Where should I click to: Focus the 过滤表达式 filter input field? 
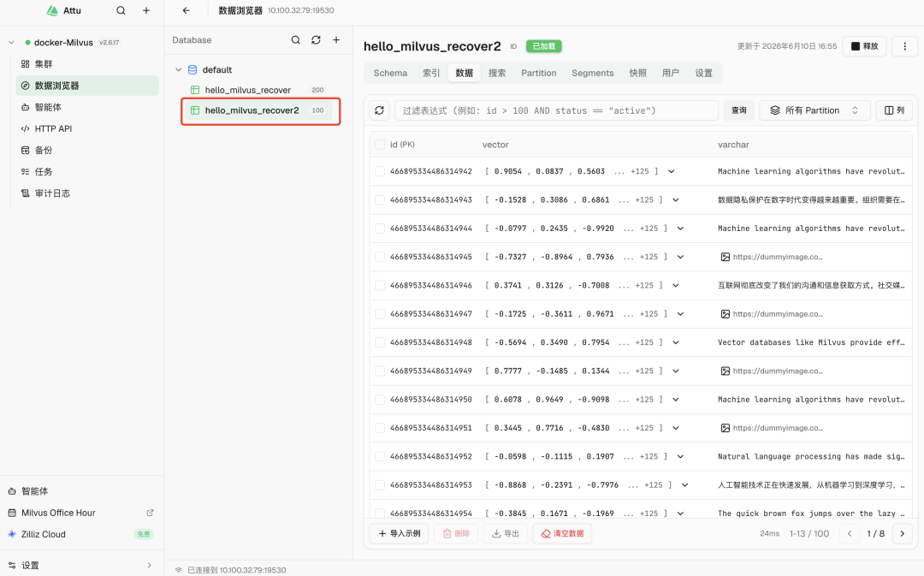pyautogui.click(x=556, y=110)
